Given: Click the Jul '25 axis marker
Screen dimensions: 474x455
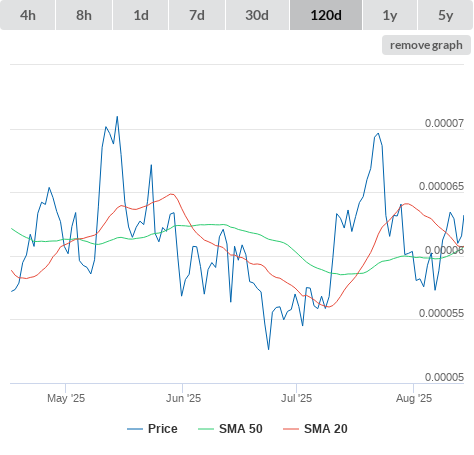Looking at the screenshot, I should [296, 398].
